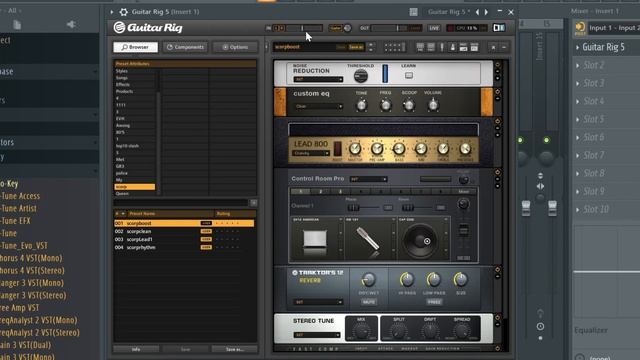Viewport: 640px width, 360px height.
Task: Select Control Room Pro channel 2 tab
Action: [320, 191]
